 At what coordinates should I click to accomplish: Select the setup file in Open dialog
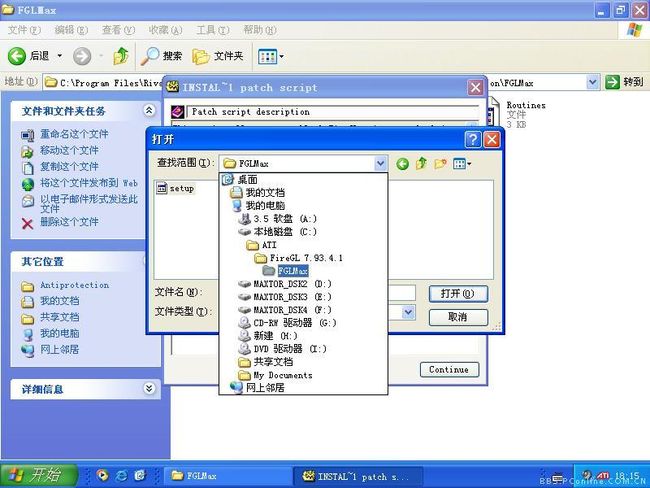pyautogui.click(x=175, y=188)
